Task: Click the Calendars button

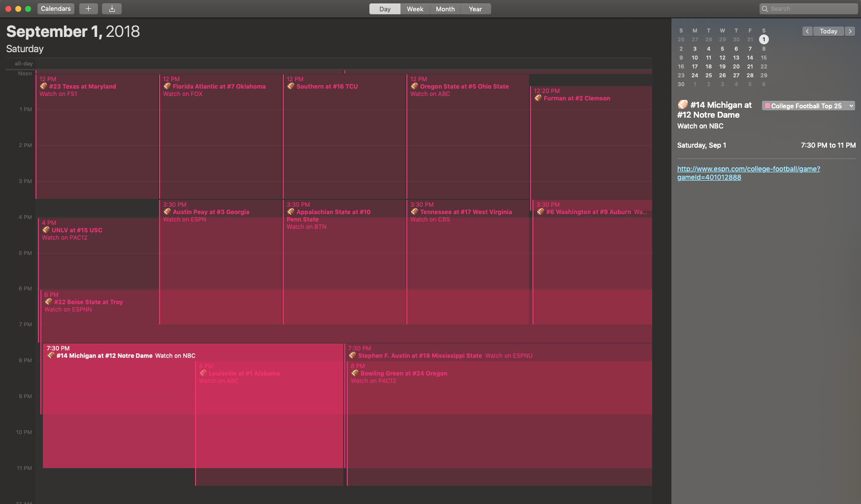Action: click(56, 9)
